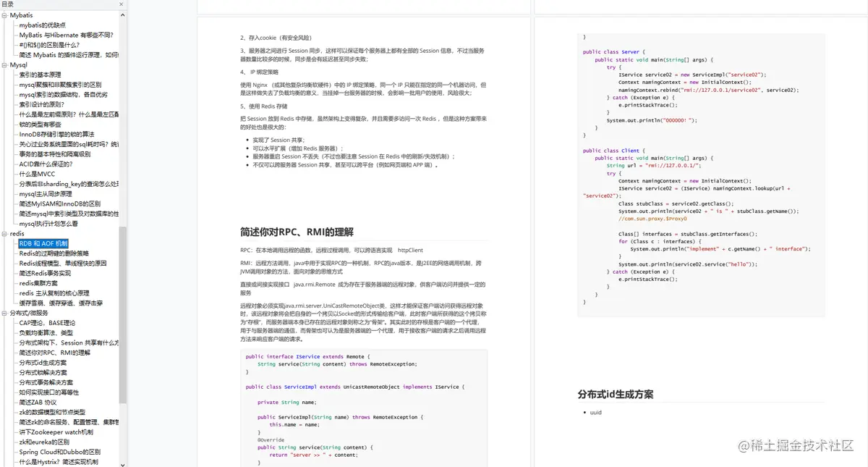
Task: Jump to 简述ZAB 协议 entry
Action: 38,403
